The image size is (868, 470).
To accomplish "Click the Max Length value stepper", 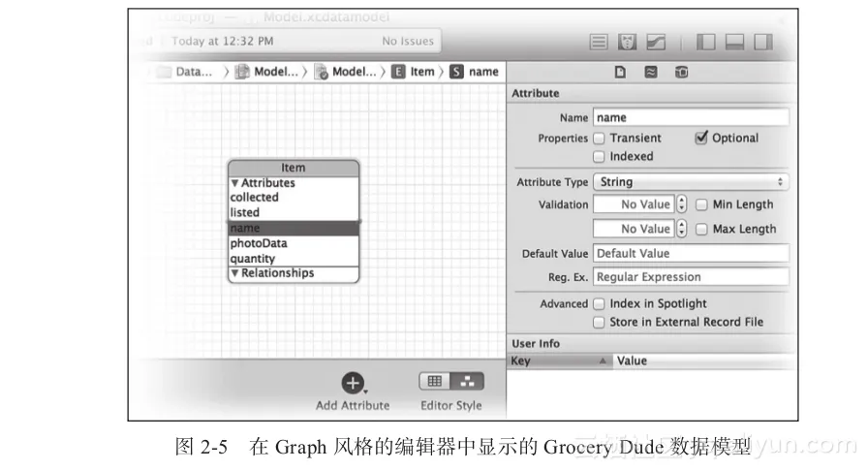I will coord(682,229).
